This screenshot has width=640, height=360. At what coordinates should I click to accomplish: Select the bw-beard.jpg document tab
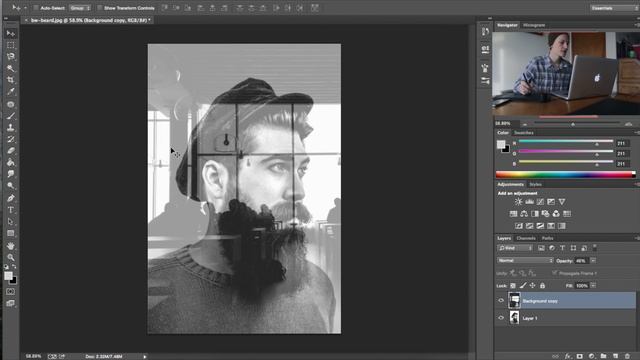coord(88,20)
